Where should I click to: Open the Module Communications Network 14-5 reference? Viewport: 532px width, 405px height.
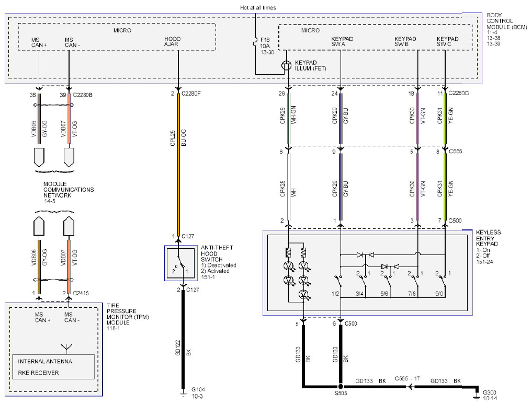(x=68, y=192)
